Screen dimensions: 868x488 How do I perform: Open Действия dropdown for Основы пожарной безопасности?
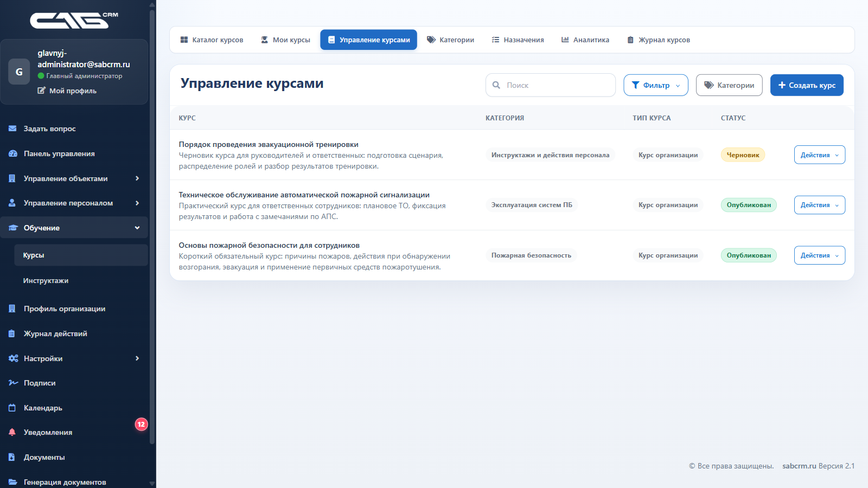tap(820, 255)
